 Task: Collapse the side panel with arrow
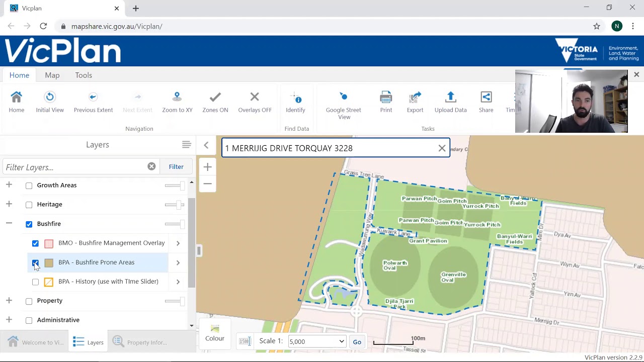(x=206, y=145)
